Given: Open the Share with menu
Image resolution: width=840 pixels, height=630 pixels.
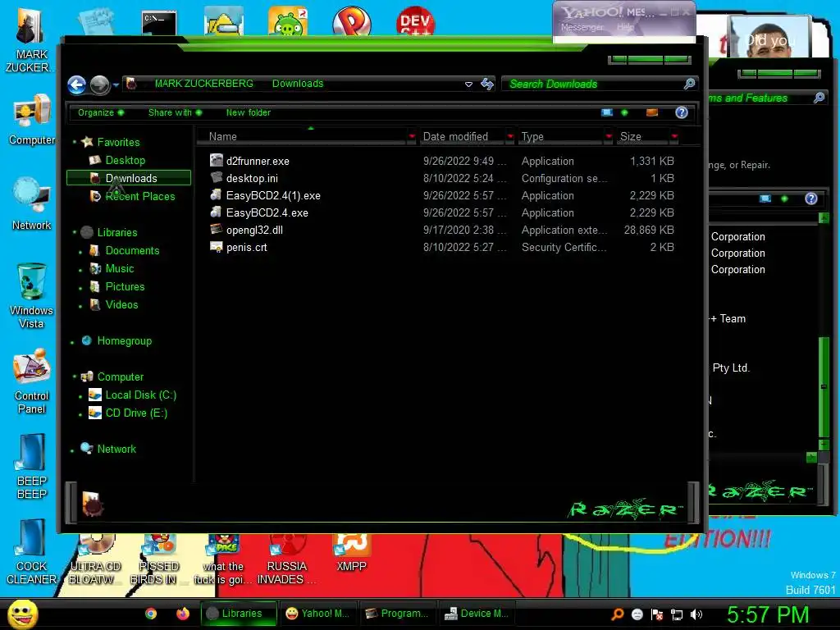Looking at the screenshot, I should pos(175,112).
